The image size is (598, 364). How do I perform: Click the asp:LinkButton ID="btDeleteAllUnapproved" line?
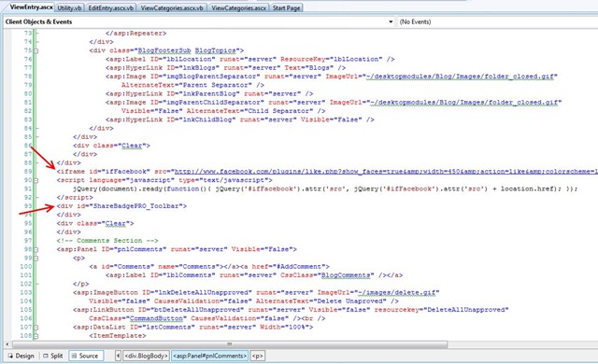pos(291,310)
